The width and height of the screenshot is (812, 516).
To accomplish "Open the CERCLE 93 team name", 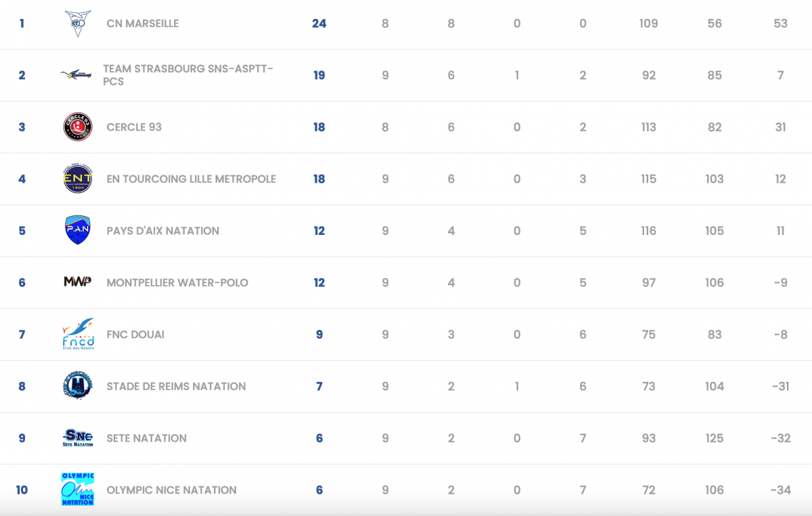I will coord(134,127).
